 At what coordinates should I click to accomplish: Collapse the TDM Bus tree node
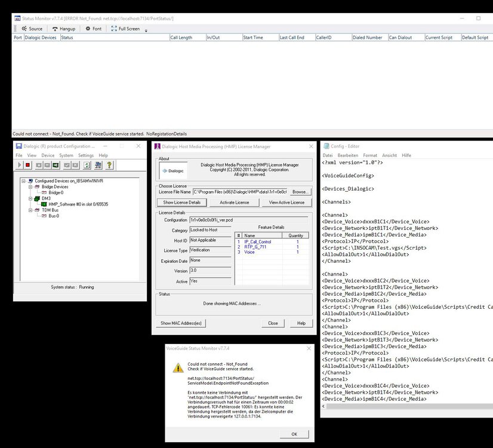[x=30, y=210]
